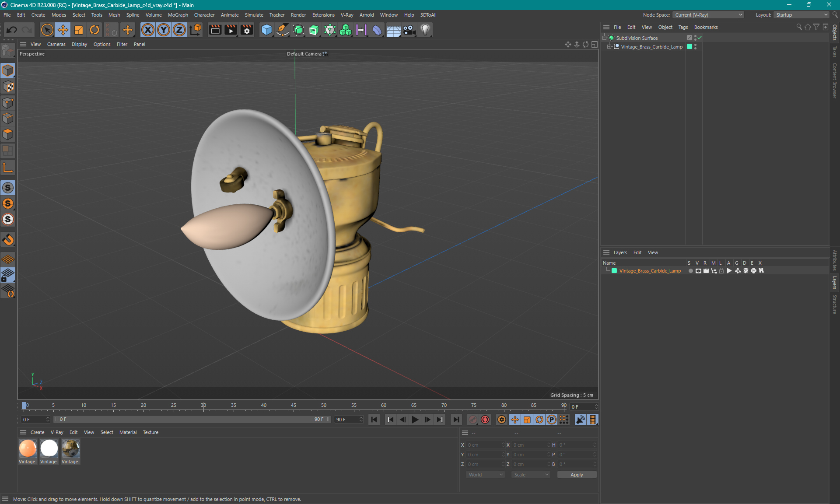Open Simulate menu
Viewport: 840px width, 504px height.
coord(254,15)
